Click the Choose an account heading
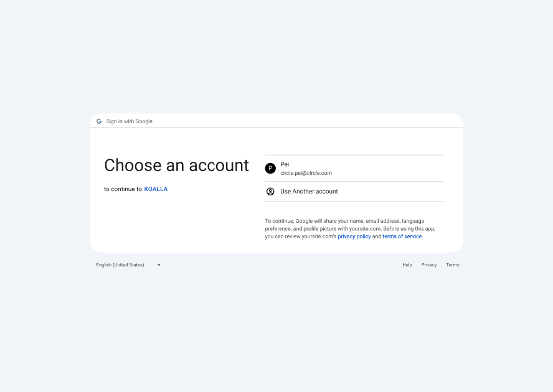This screenshot has height=392, width=553. click(177, 166)
